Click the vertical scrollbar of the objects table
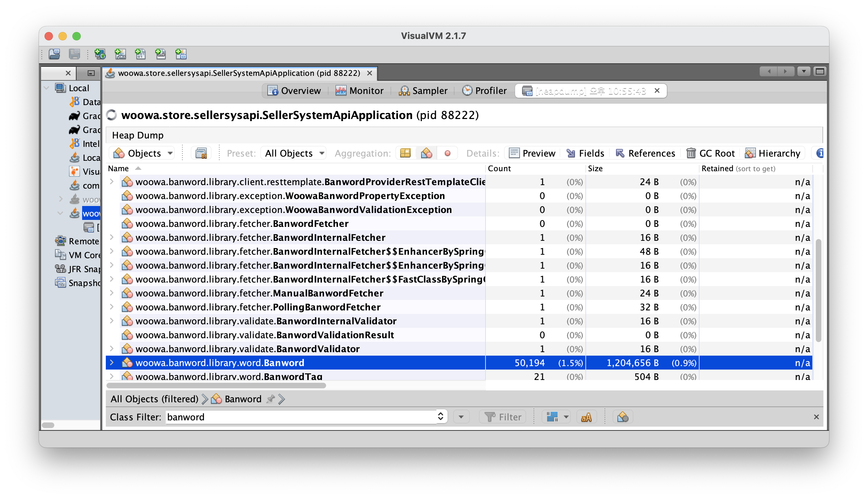Viewport: 868px width, 499px height. click(x=819, y=291)
